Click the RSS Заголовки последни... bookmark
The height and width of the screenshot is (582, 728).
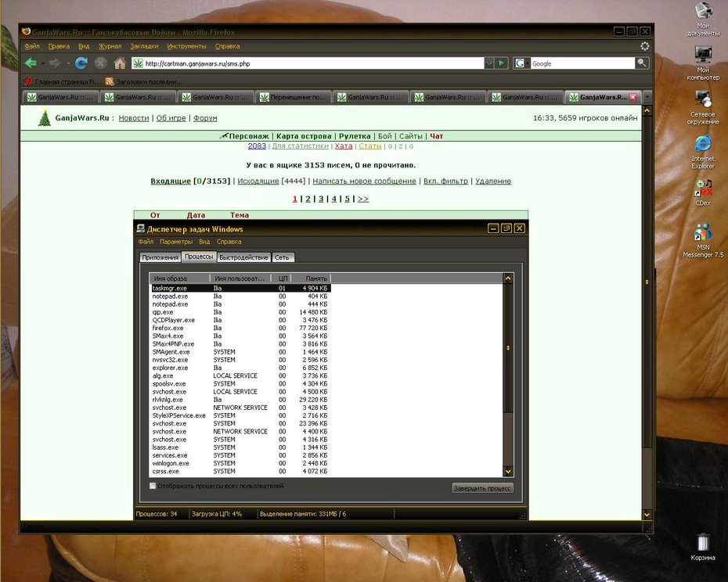coord(144,81)
